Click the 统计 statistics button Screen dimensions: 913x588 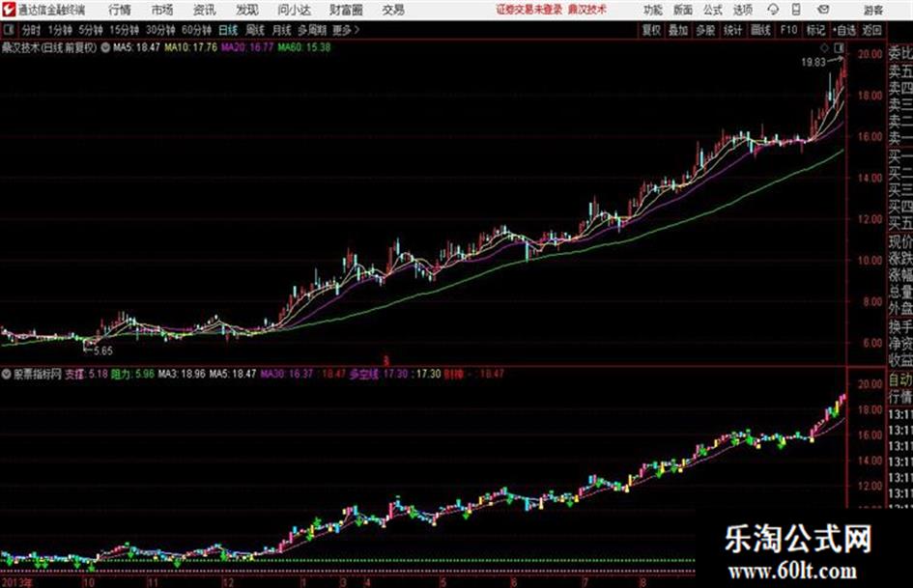pos(733,30)
